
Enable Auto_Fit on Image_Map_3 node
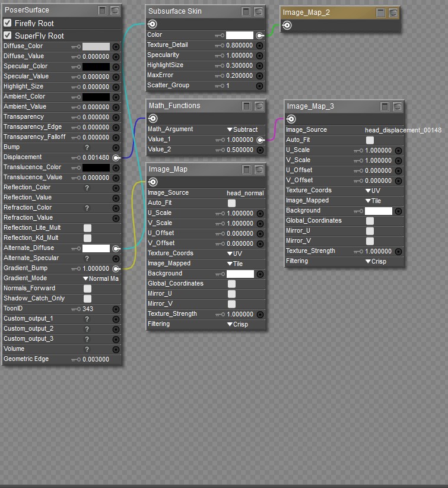[x=370, y=140]
